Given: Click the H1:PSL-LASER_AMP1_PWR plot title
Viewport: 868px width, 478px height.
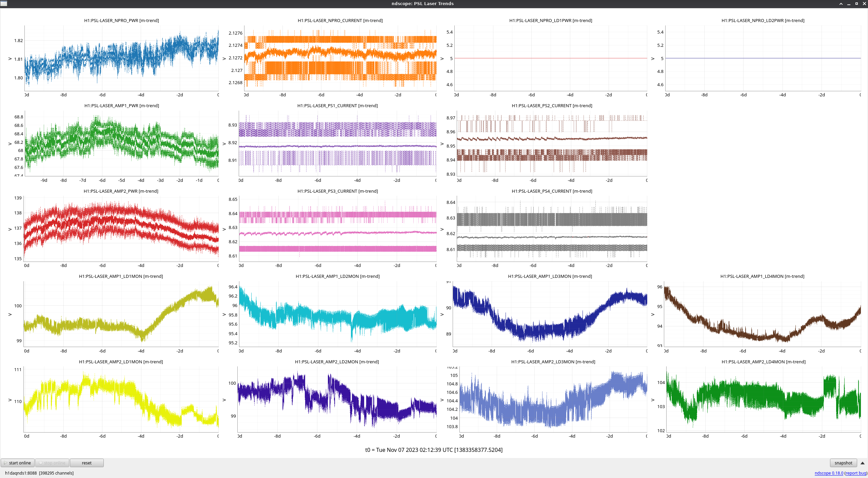Looking at the screenshot, I should [121, 106].
